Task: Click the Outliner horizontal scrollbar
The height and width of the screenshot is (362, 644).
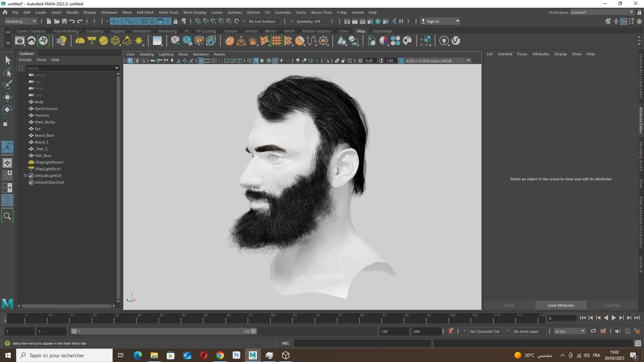Action: point(66,306)
